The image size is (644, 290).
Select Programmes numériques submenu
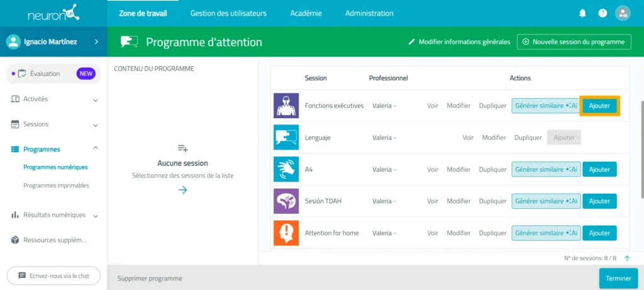click(x=55, y=167)
